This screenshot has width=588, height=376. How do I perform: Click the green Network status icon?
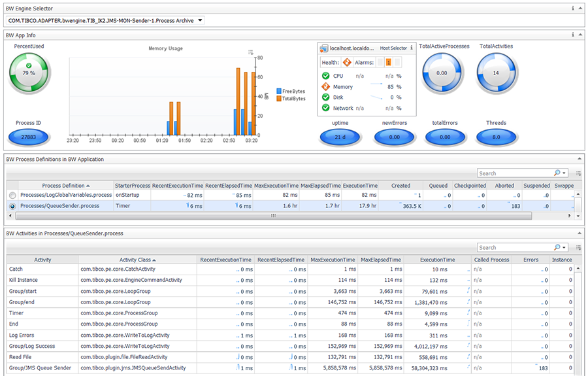click(x=325, y=108)
